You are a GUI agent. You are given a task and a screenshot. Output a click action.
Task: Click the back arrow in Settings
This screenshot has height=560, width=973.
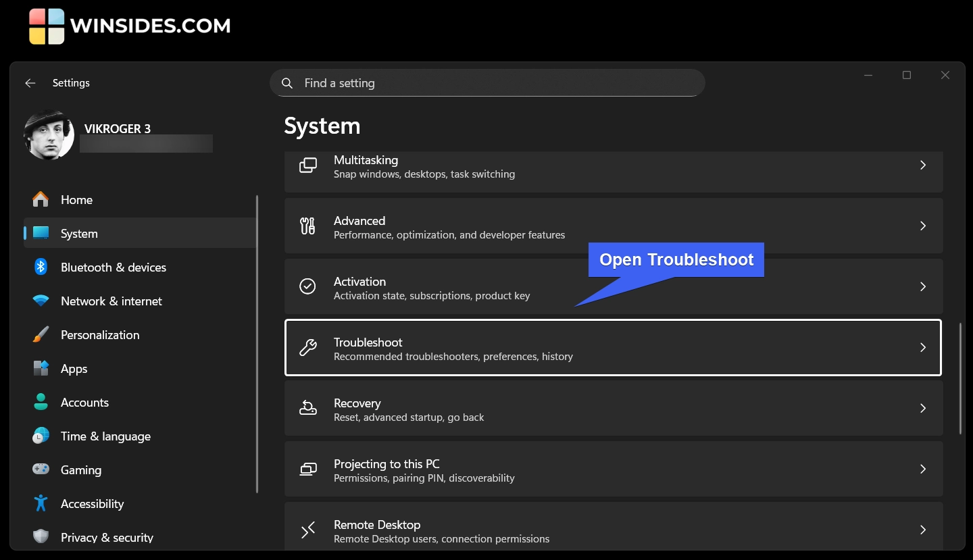30,83
